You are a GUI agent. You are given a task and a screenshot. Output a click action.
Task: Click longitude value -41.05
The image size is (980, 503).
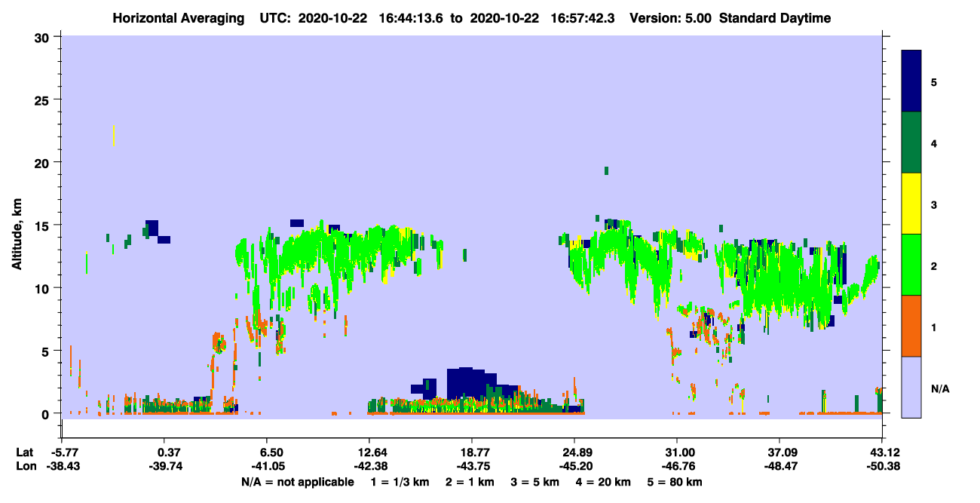click(267, 466)
